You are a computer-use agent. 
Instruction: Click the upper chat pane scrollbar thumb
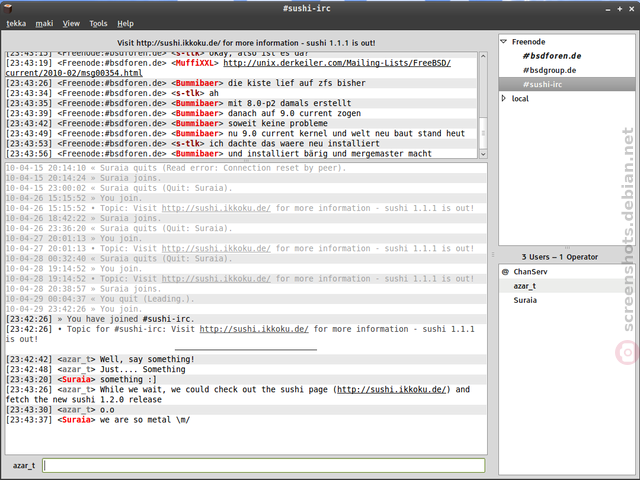click(483, 133)
